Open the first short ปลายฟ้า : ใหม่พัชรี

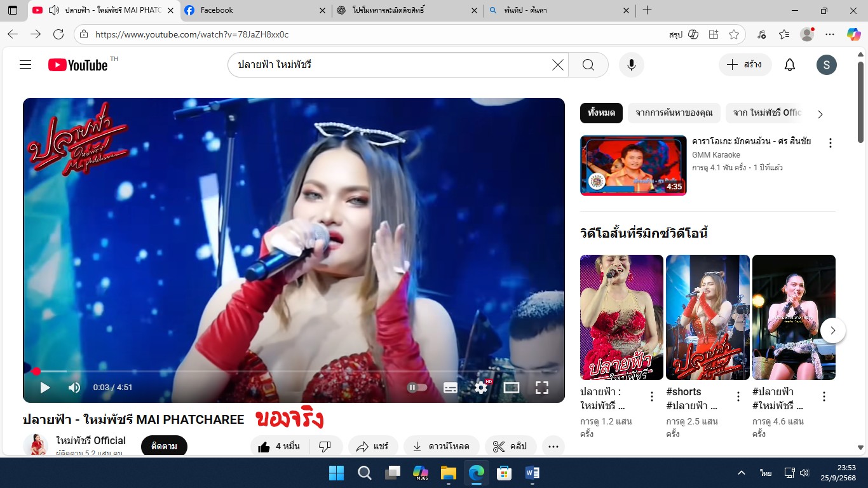pyautogui.click(x=621, y=317)
